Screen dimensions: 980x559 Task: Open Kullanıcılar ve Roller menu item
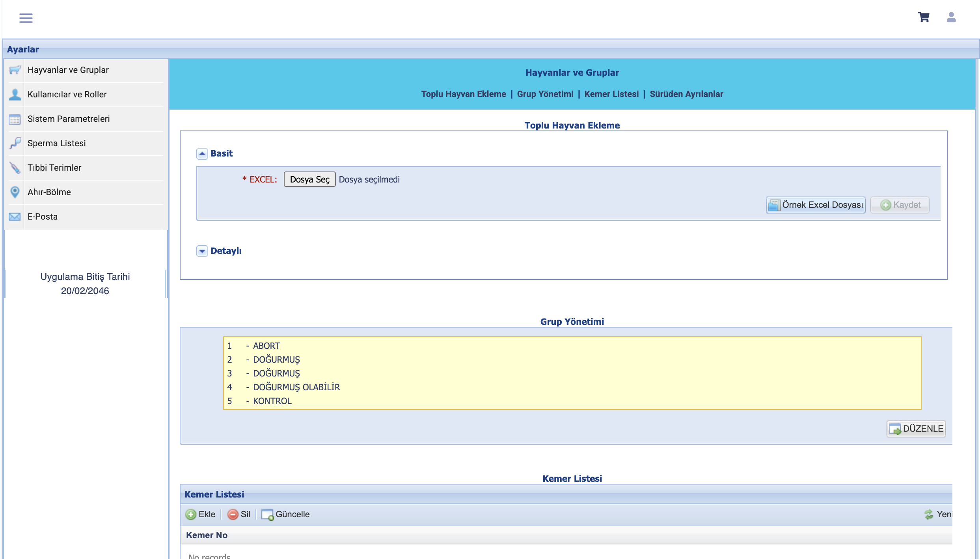67,95
